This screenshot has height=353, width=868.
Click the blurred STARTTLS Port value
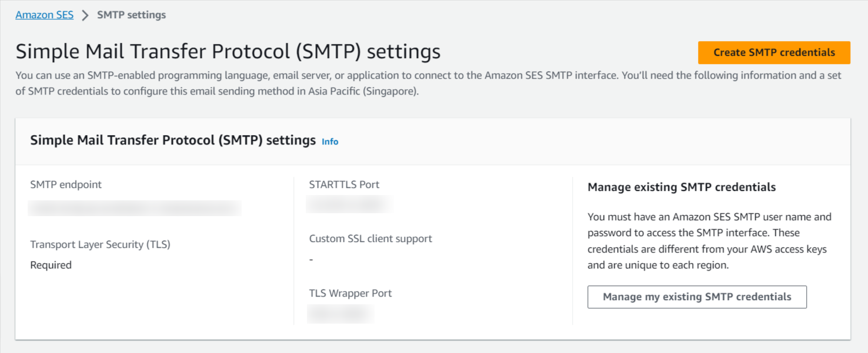point(349,204)
